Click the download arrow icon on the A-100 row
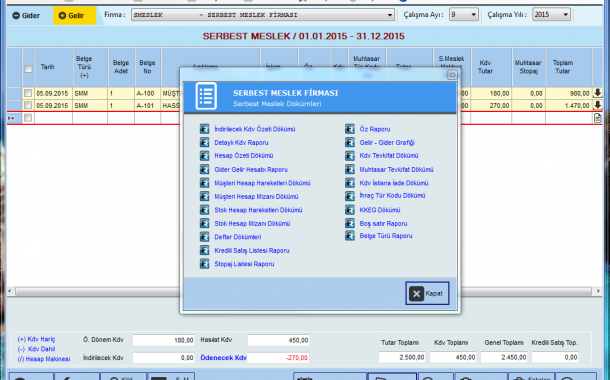610x380 pixels. 598,93
